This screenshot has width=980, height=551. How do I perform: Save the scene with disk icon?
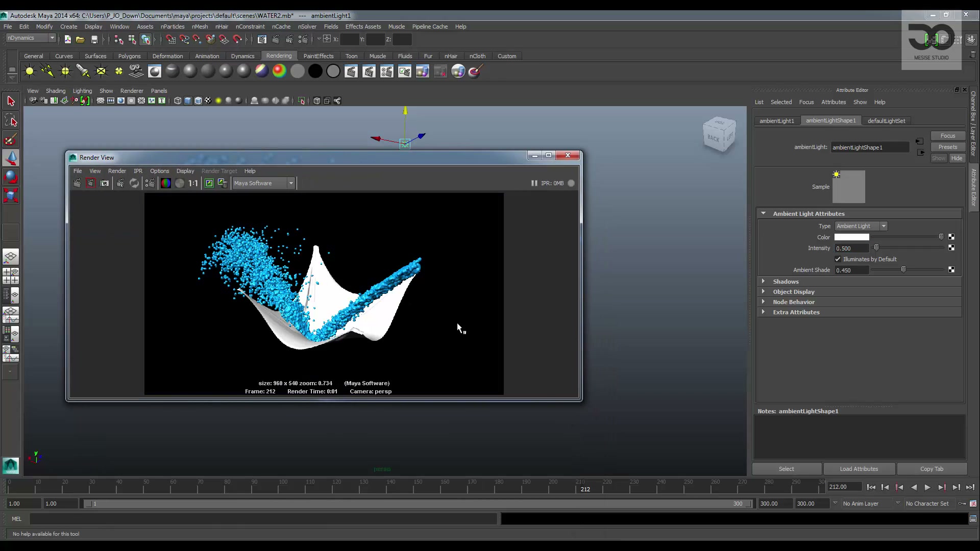(94, 39)
